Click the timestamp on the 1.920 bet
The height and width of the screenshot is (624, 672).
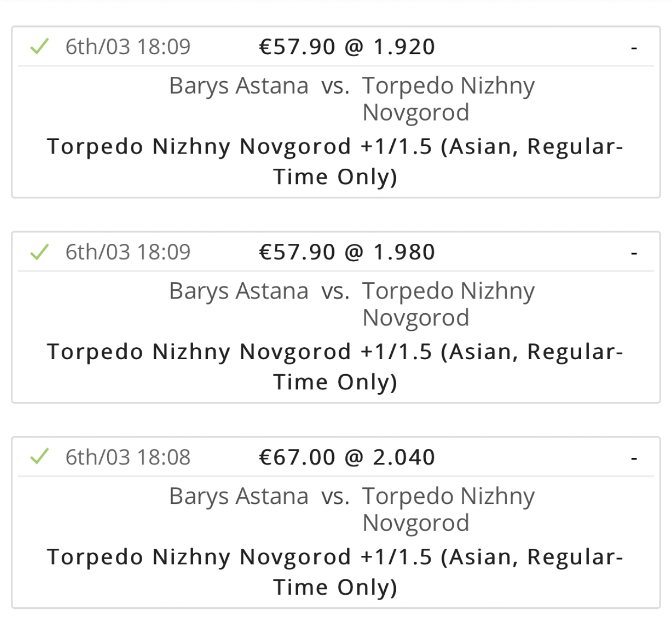(x=128, y=47)
